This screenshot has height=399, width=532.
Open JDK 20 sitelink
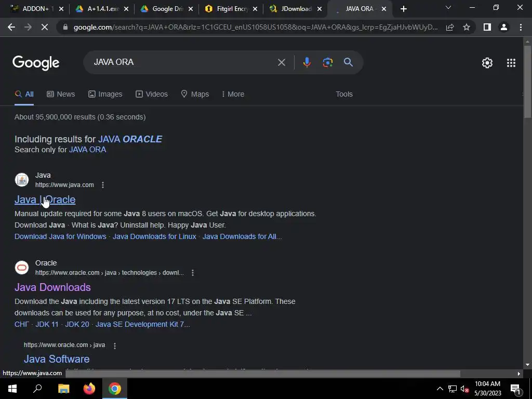(77, 324)
